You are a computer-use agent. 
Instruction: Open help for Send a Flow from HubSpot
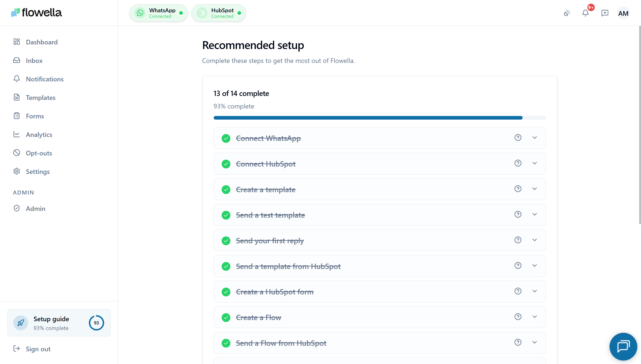point(518,342)
